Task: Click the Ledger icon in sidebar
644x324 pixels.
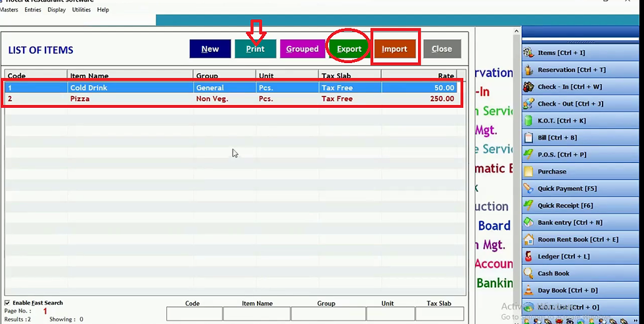Action: click(x=528, y=256)
